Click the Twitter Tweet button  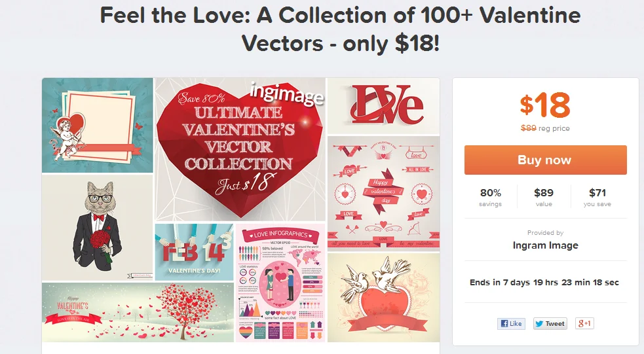[x=550, y=324]
